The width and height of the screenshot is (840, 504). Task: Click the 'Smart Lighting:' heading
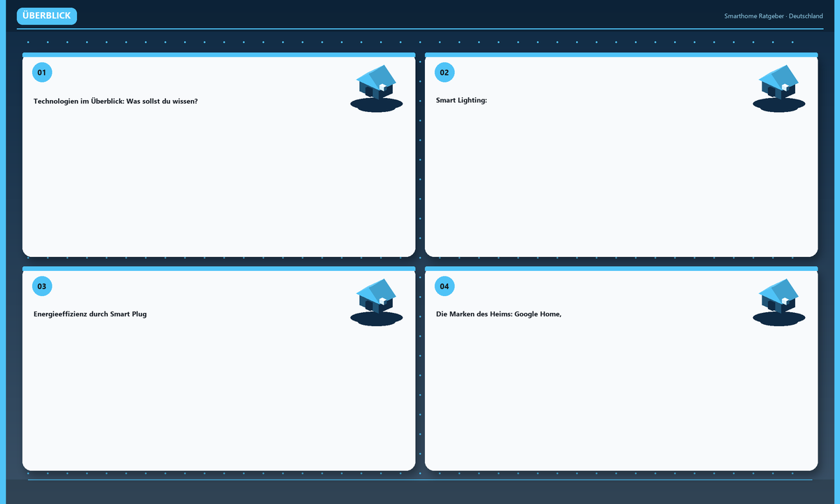coord(461,101)
